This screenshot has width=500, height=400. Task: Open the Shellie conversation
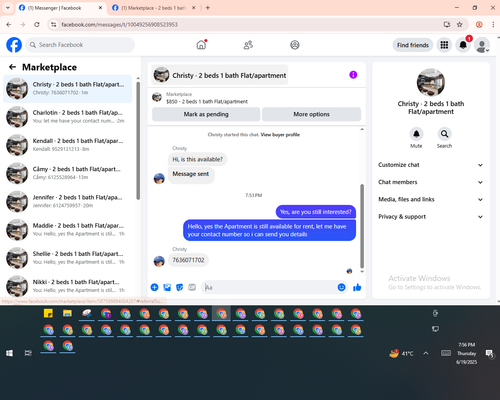coord(68,258)
